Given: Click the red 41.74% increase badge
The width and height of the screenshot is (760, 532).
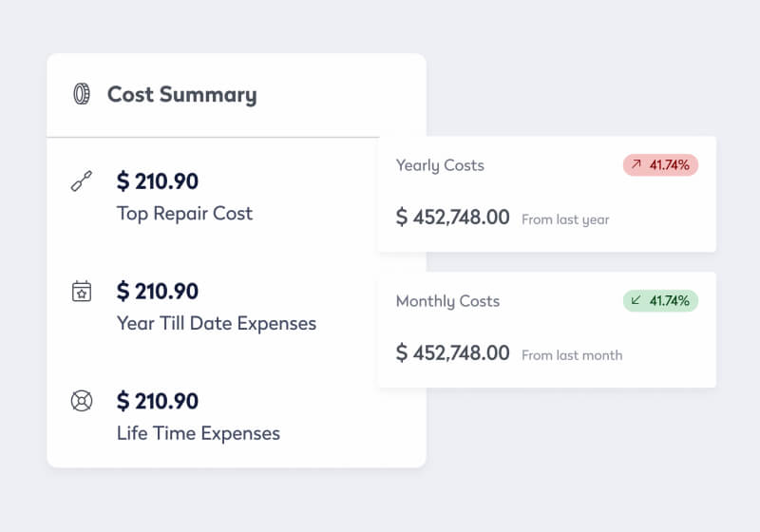Looking at the screenshot, I should click(661, 165).
